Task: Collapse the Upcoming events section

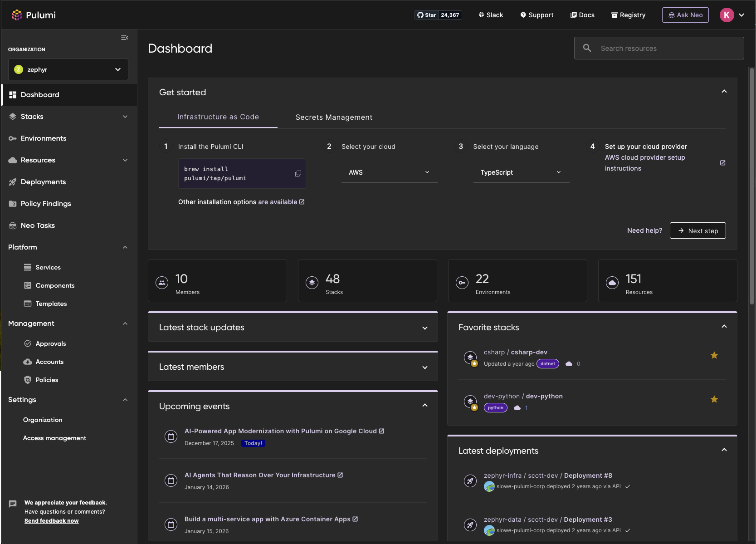Action: [425, 405]
